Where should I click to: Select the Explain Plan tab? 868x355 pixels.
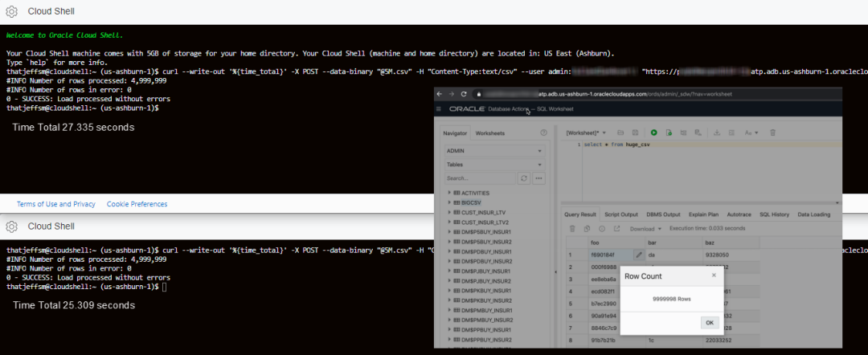click(x=703, y=214)
